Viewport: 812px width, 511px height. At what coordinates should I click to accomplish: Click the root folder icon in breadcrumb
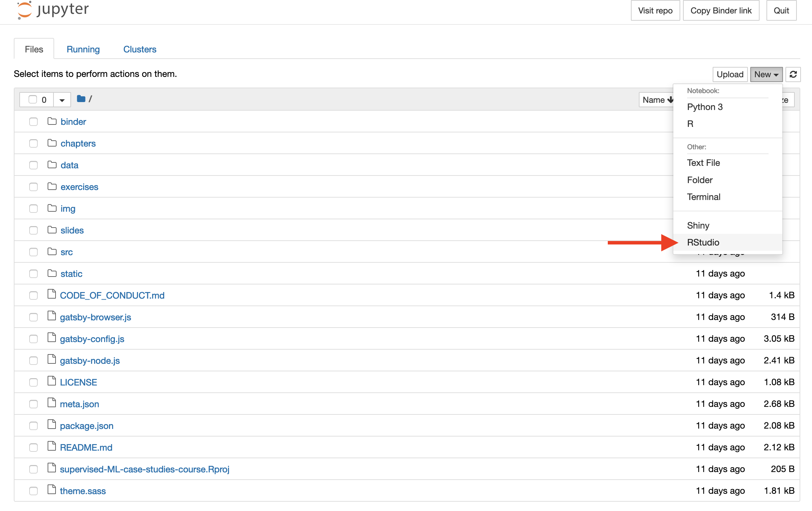pyautogui.click(x=81, y=99)
